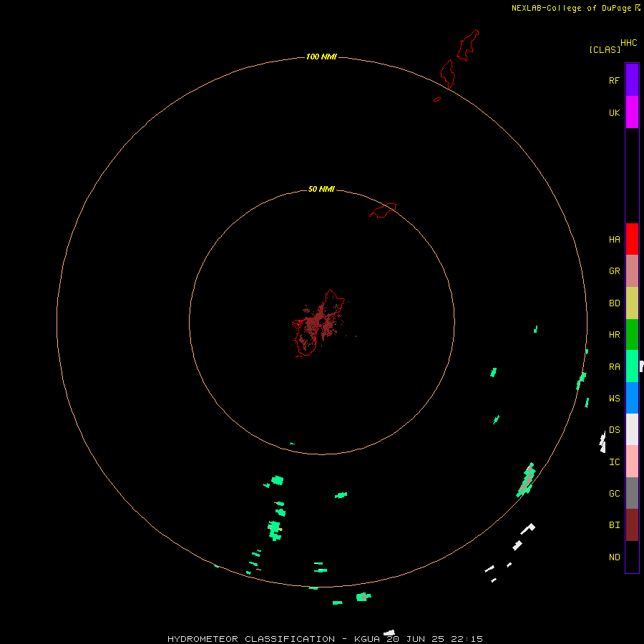Screen dimensions: 644x644
Task: Click the BD yellow legend swatch
Action: pyautogui.click(x=632, y=303)
